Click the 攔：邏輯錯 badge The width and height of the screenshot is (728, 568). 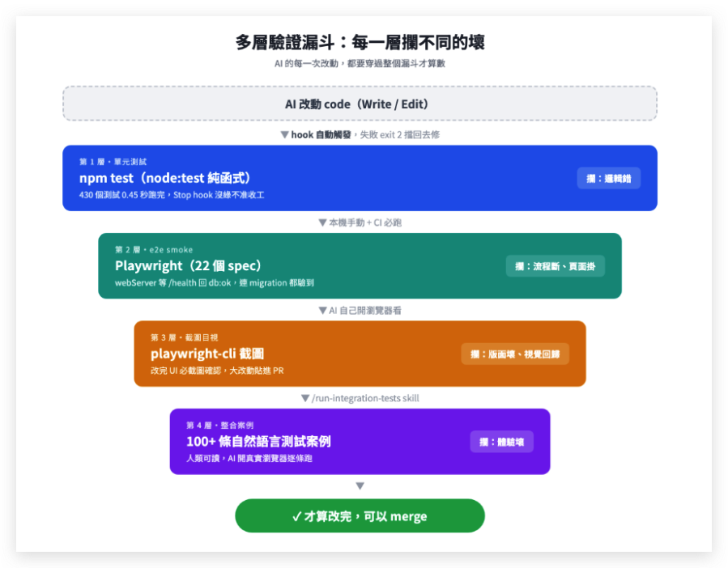pyautogui.click(x=609, y=178)
